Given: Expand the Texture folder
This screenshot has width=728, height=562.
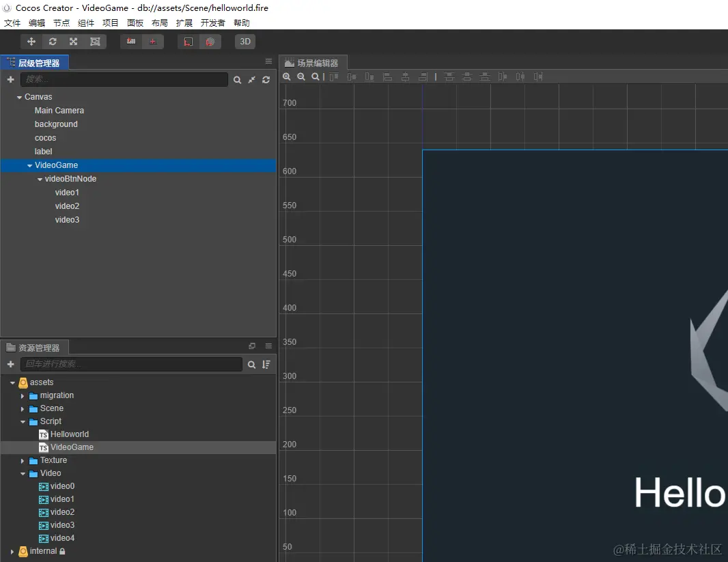Looking at the screenshot, I should 23,461.
